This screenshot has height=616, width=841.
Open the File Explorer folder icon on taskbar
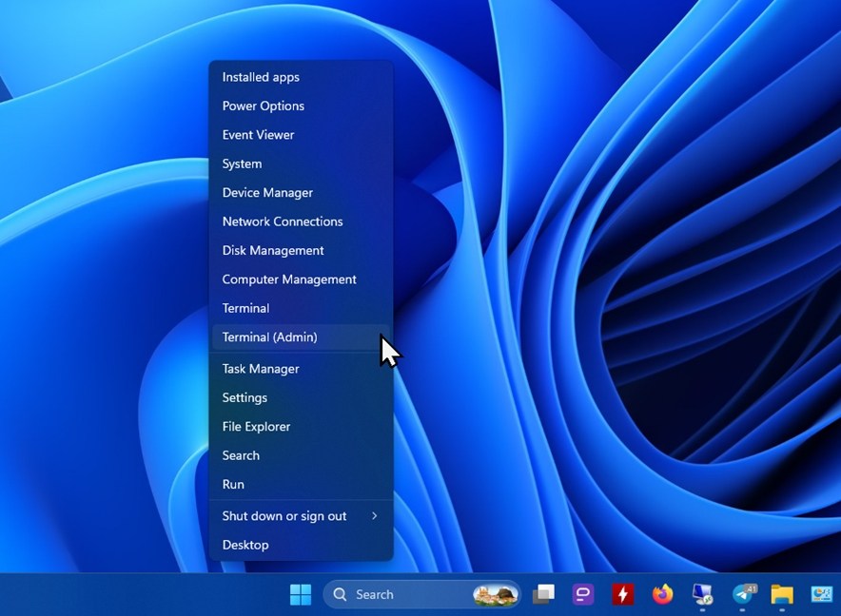pyautogui.click(x=782, y=594)
